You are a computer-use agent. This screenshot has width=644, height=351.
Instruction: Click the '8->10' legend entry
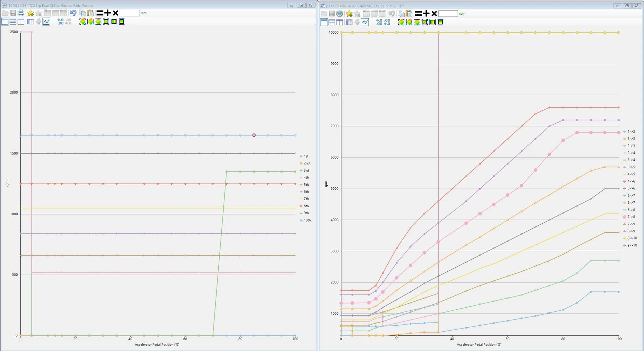click(x=630, y=238)
